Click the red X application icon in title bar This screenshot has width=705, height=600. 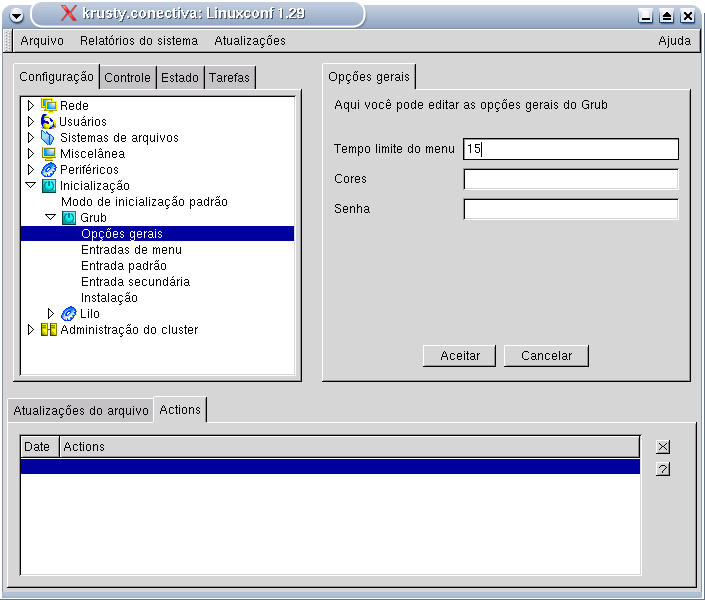69,13
